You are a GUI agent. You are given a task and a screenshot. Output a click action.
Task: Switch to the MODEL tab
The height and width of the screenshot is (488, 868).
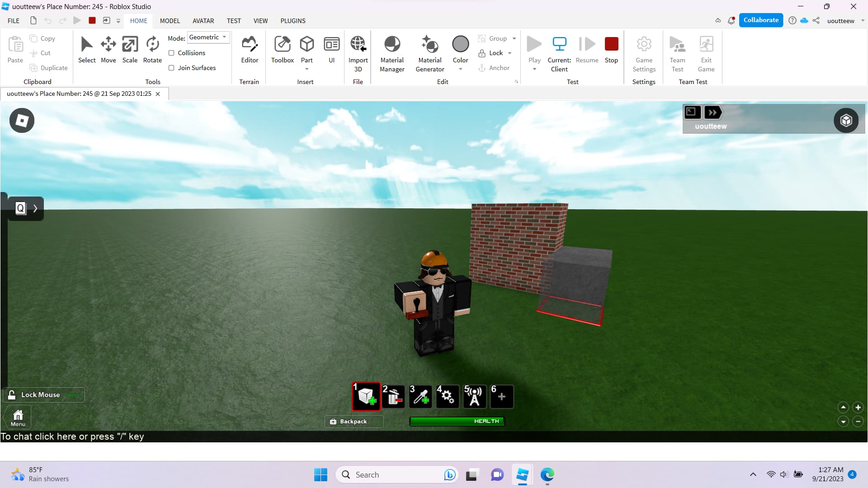[x=170, y=21]
